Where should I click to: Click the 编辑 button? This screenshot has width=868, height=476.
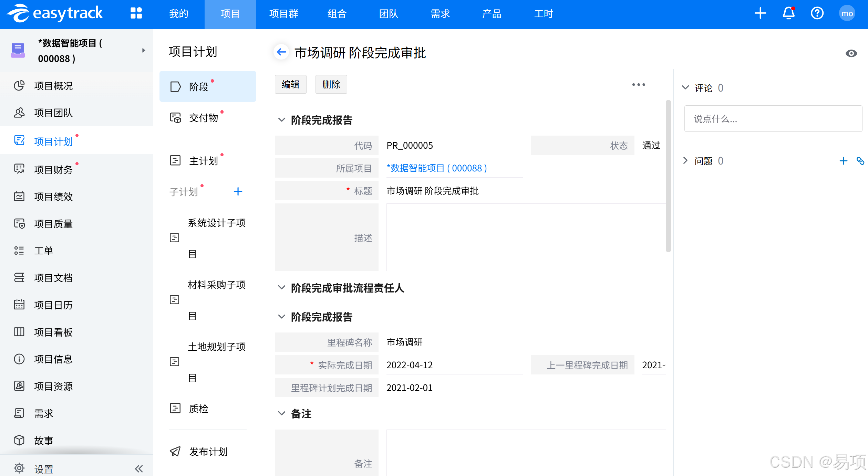coord(290,85)
